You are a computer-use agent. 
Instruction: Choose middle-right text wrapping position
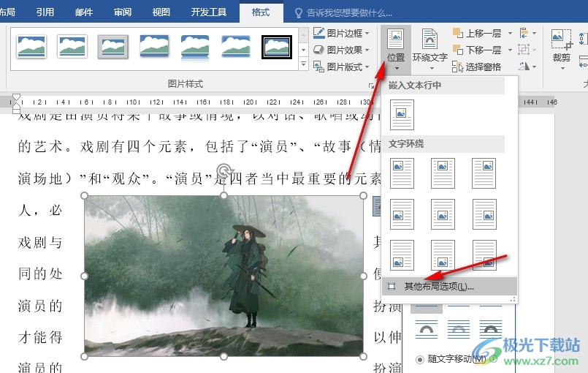pos(484,214)
